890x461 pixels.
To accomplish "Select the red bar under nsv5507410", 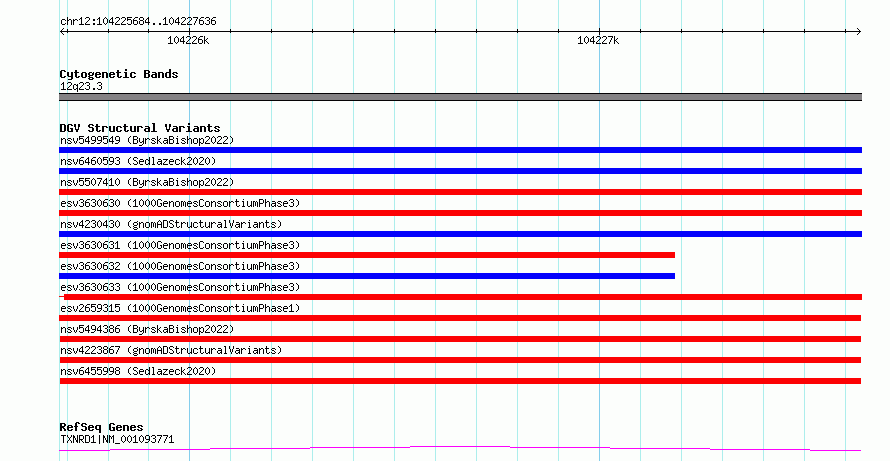I will tap(460, 192).
